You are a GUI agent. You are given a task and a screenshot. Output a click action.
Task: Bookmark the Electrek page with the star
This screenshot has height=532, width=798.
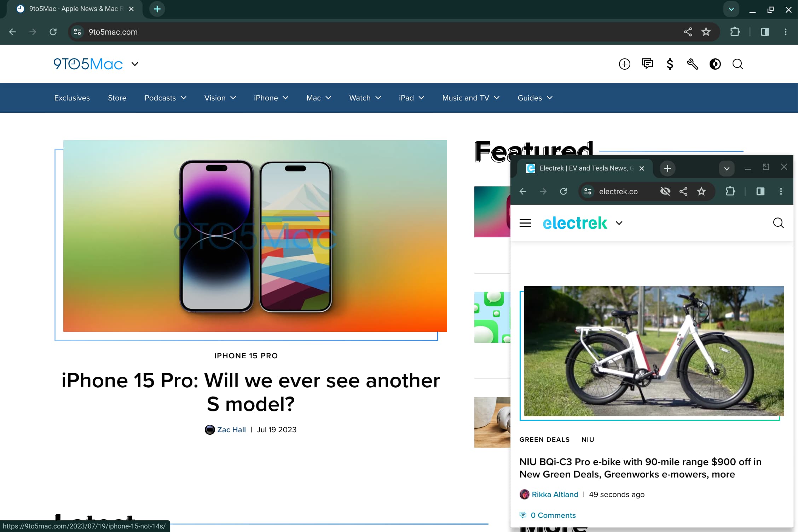[x=701, y=191]
